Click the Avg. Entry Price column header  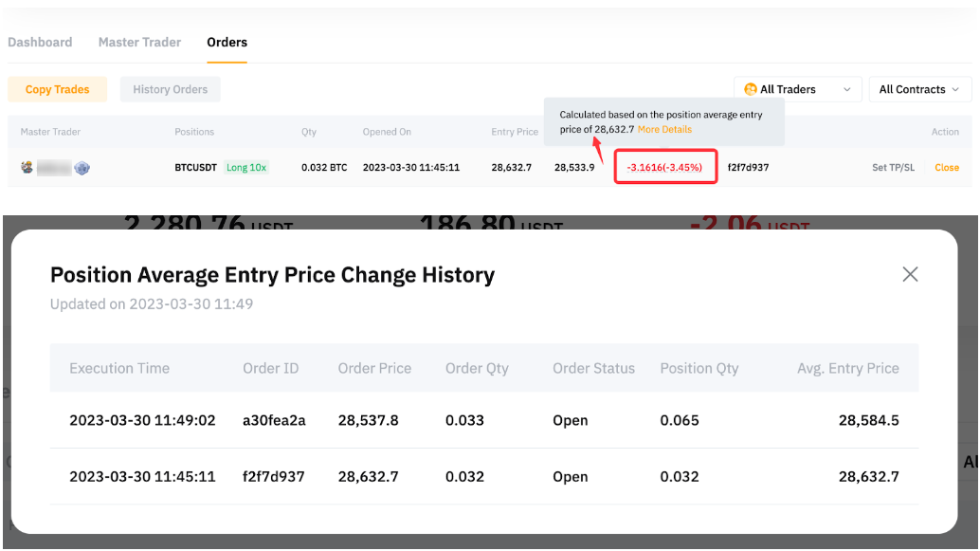tap(847, 368)
